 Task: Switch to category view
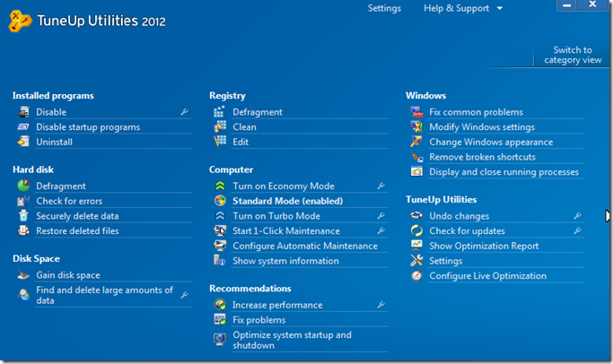coord(573,55)
